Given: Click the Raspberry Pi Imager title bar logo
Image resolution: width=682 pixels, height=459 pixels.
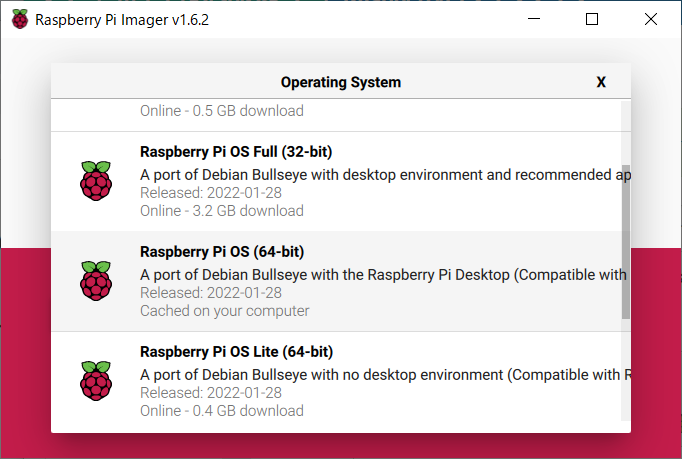Looking at the screenshot, I should (x=20, y=19).
